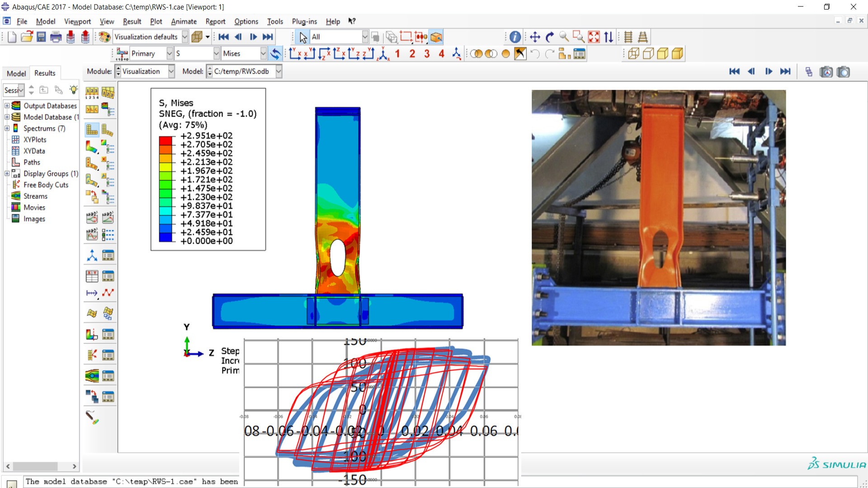Open a file with the folder icon
This screenshot has height=488, width=868.
tap(27, 37)
